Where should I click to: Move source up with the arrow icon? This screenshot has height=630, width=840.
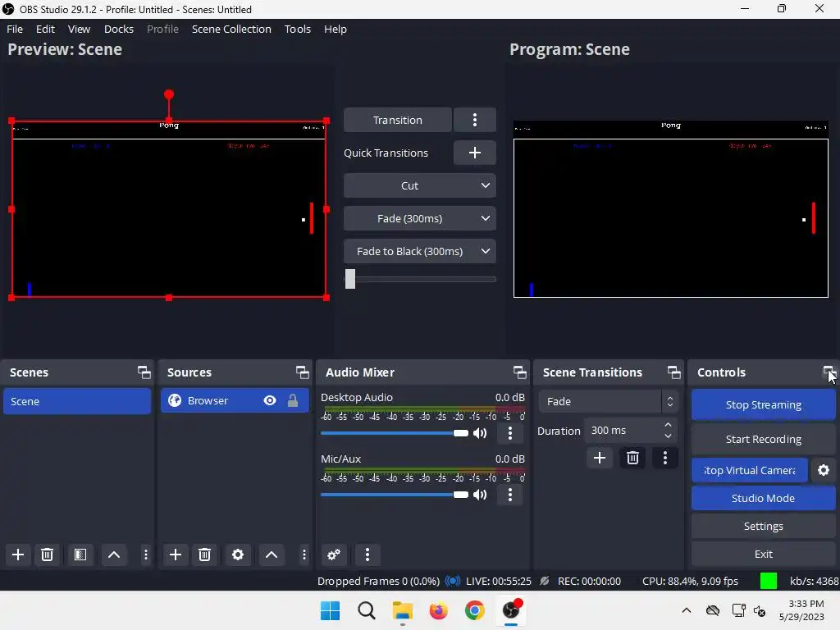click(x=272, y=555)
